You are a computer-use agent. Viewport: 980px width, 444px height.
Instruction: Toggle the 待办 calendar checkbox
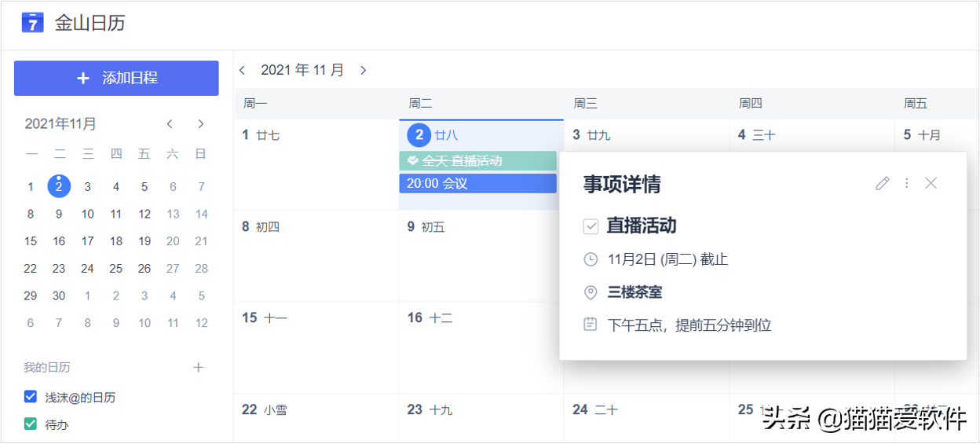[x=31, y=424]
